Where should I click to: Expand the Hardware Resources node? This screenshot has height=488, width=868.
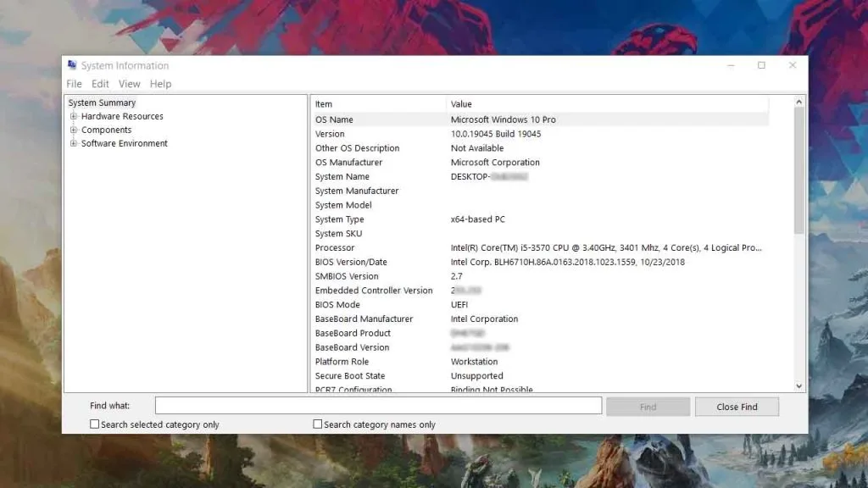[x=73, y=116]
